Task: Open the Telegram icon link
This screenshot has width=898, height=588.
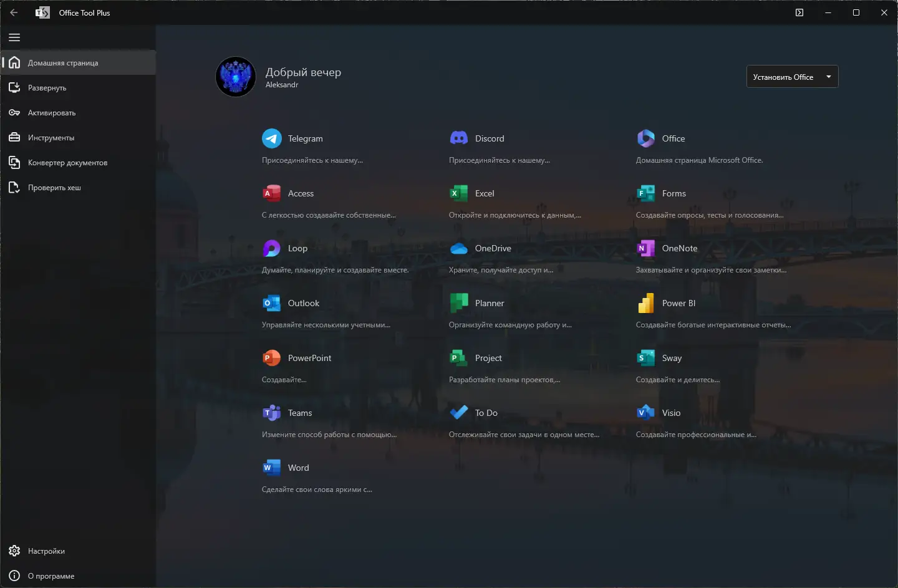Action: click(x=272, y=138)
